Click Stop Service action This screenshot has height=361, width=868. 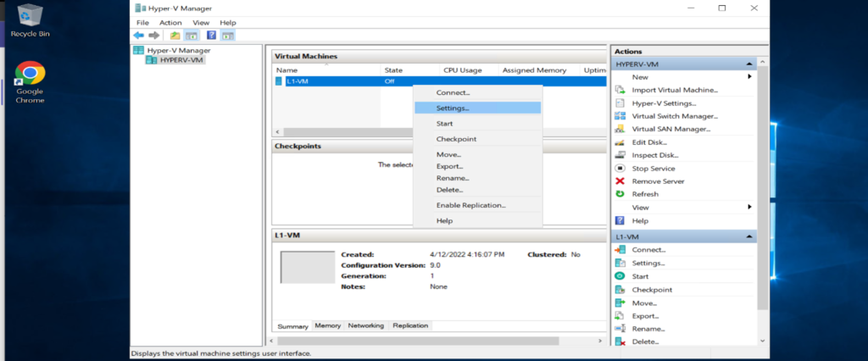(654, 169)
